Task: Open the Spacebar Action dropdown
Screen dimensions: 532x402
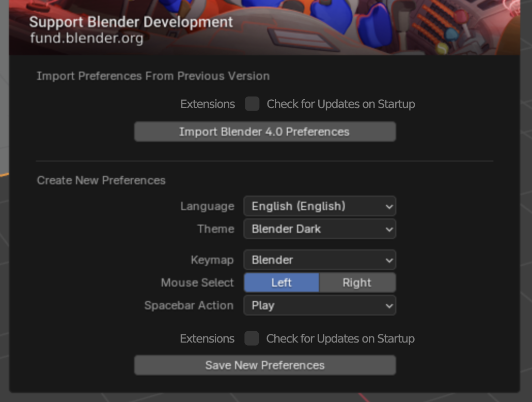Action: point(320,305)
